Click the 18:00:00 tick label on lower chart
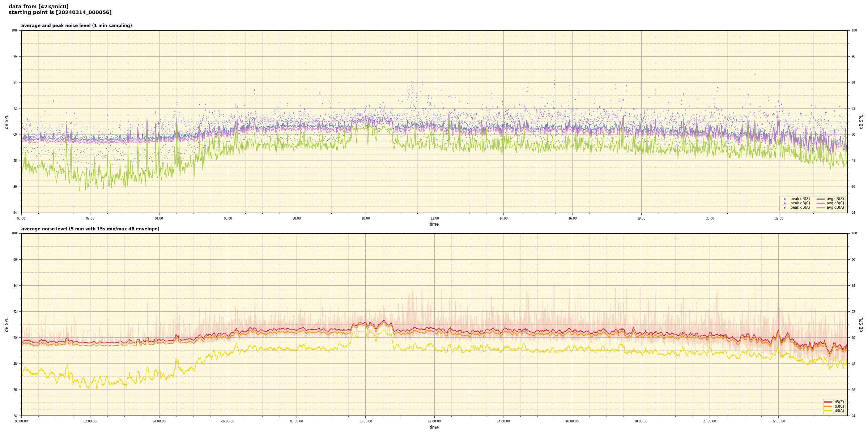This screenshot has width=868, height=434. 641,421
